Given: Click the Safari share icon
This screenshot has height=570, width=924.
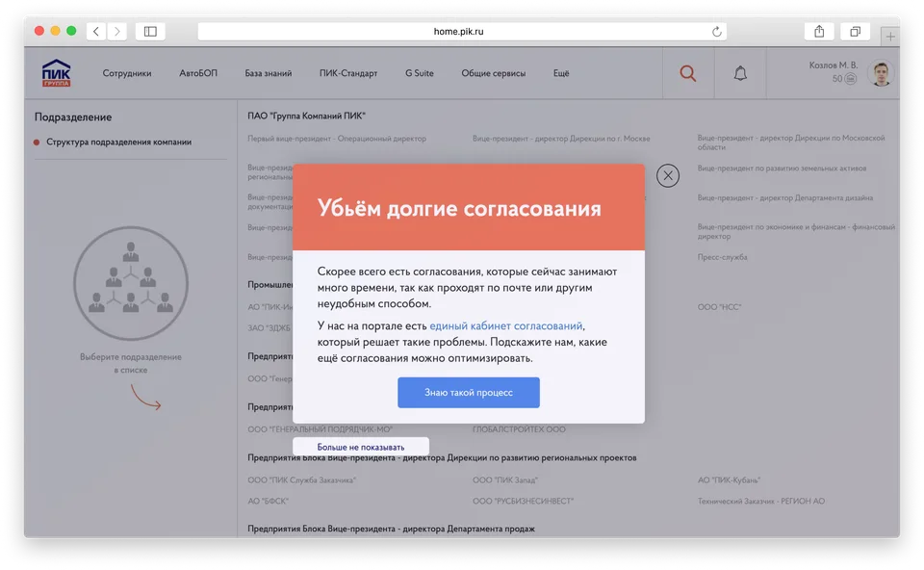Looking at the screenshot, I should pos(819,31).
